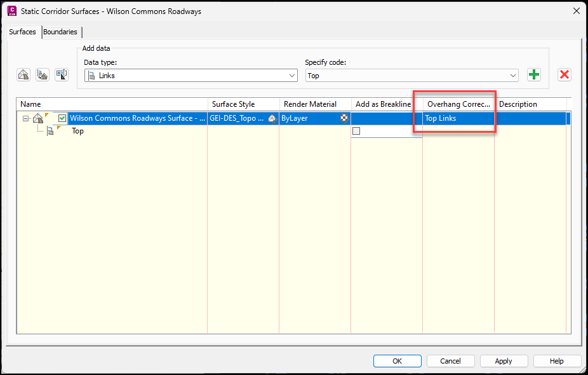
Task: Click the Cancel button
Action: pos(450,361)
